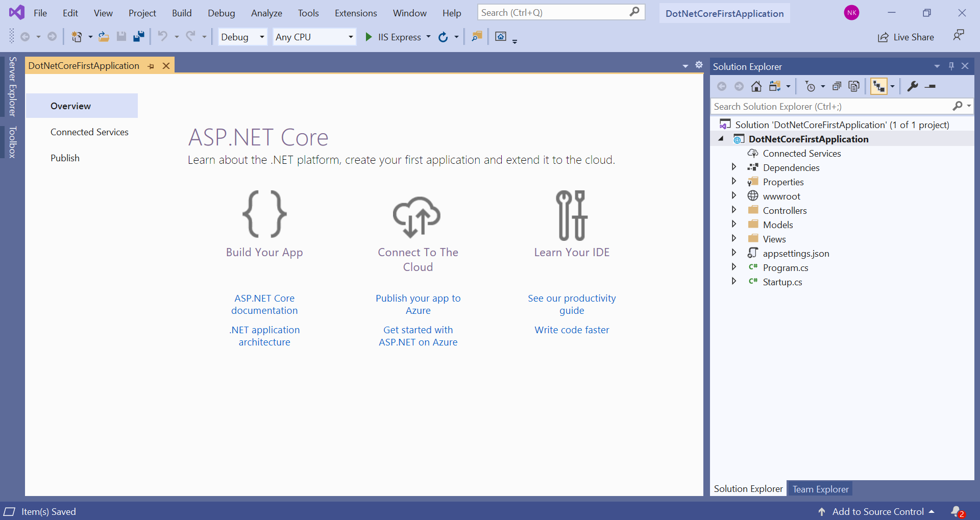980x520 pixels.
Task: Select appsettings.json in Solution Explorer
Action: click(x=796, y=254)
